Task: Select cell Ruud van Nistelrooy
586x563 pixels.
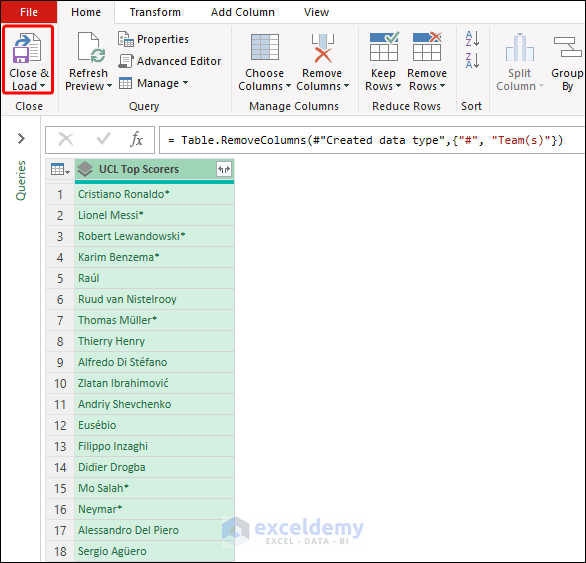Action: [154, 299]
